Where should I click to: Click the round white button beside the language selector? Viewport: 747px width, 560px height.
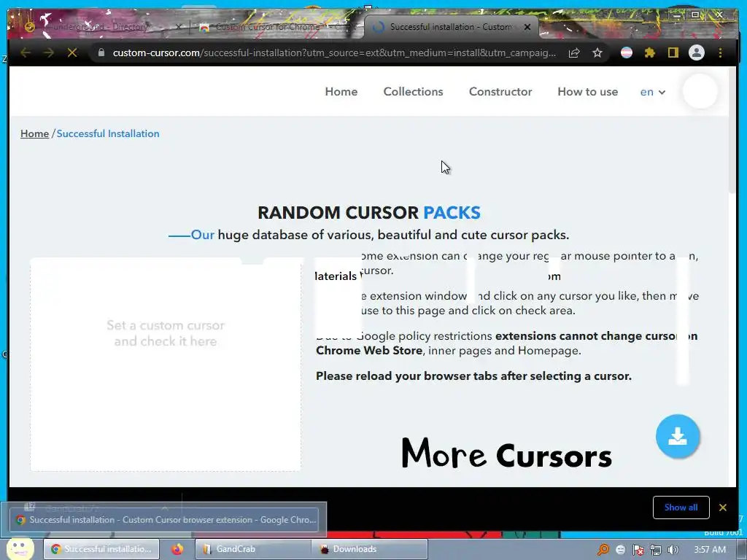coord(700,91)
